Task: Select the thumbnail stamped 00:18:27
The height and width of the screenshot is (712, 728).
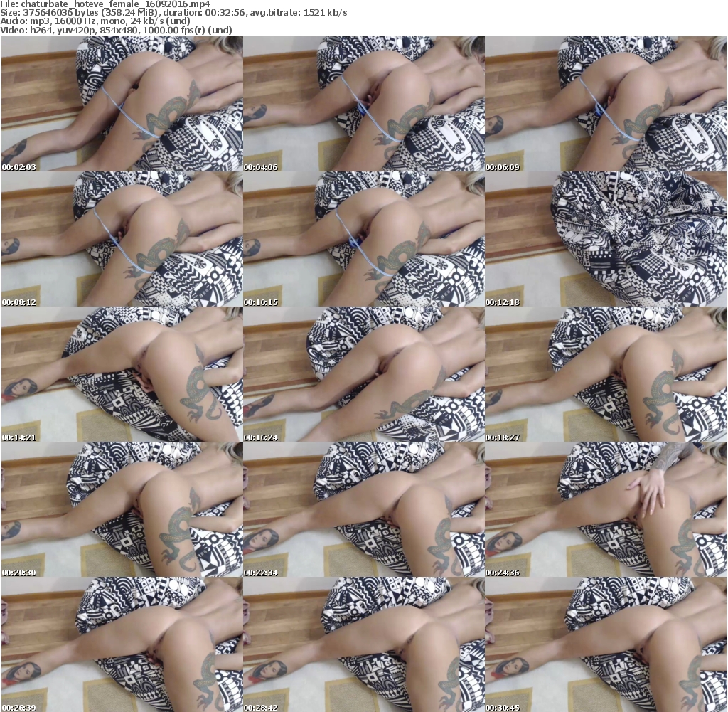Action: pos(606,374)
